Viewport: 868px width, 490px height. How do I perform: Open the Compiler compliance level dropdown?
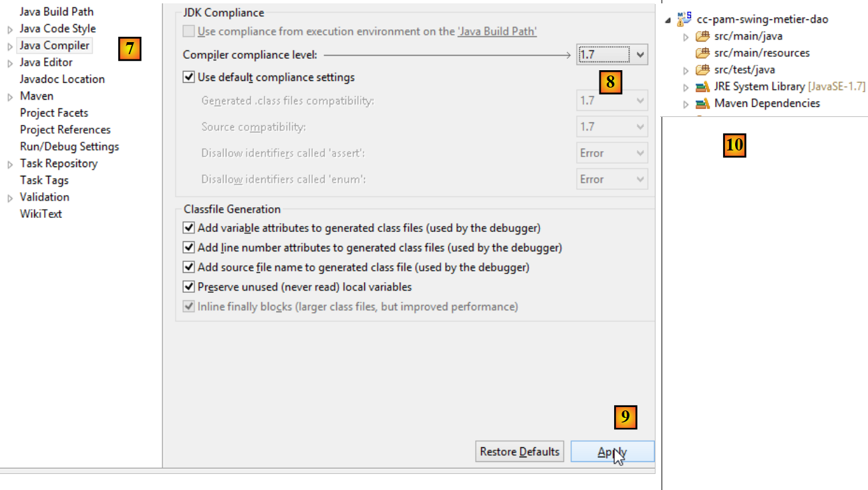pos(640,55)
